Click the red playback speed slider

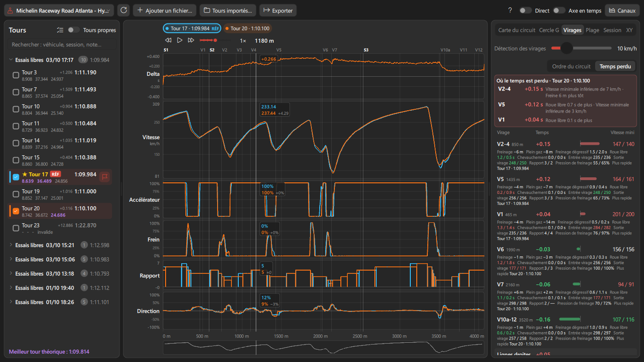pyautogui.click(x=214, y=40)
